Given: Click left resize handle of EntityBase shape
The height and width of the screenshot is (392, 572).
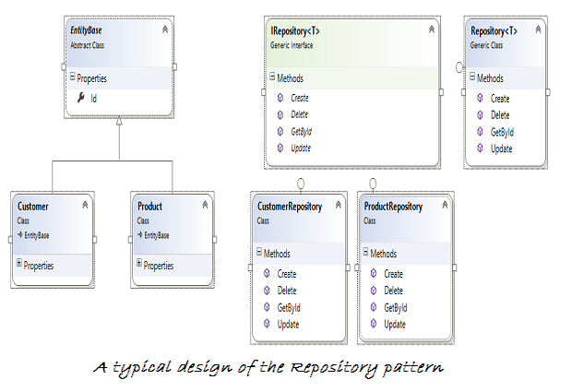Looking at the screenshot, I should coord(64,66).
